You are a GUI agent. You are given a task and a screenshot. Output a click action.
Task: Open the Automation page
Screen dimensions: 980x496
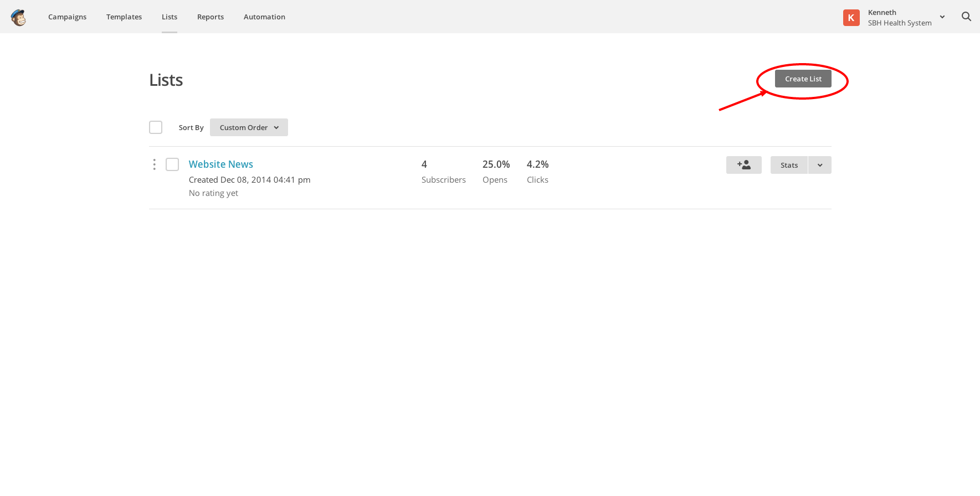coord(264,17)
